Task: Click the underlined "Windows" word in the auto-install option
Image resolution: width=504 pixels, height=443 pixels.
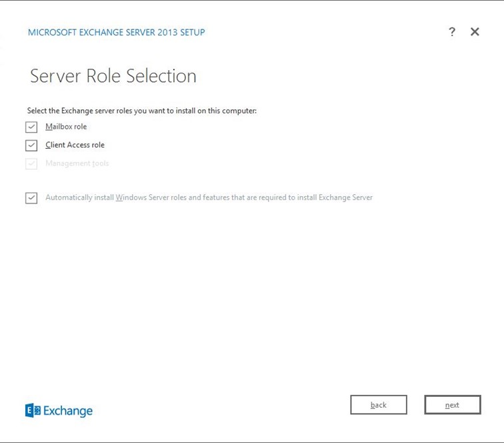Action: coord(130,197)
